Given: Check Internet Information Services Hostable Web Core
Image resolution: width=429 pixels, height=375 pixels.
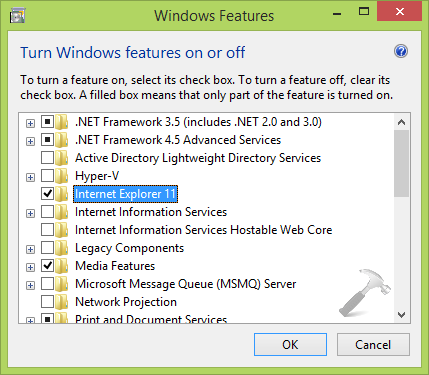Looking at the screenshot, I should (x=47, y=230).
